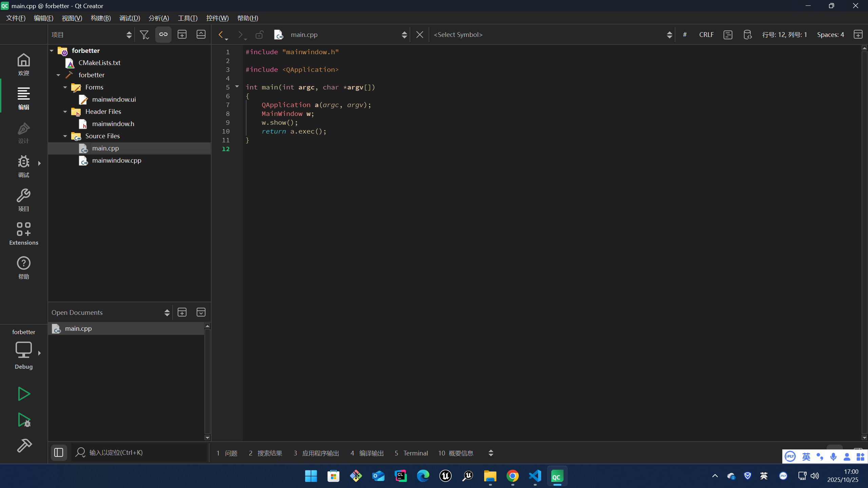Collapse the Source Files folder
The width and height of the screenshot is (868, 488).
[x=65, y=136]
